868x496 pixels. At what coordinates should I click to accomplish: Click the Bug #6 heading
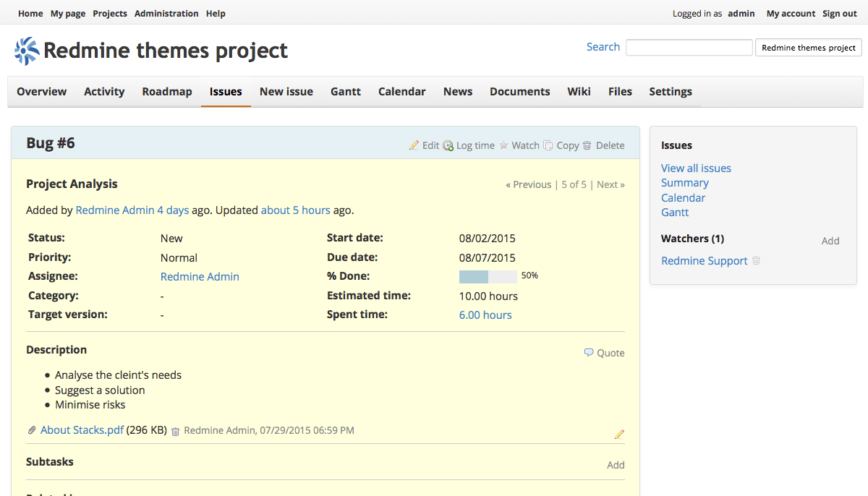(51, 143)
